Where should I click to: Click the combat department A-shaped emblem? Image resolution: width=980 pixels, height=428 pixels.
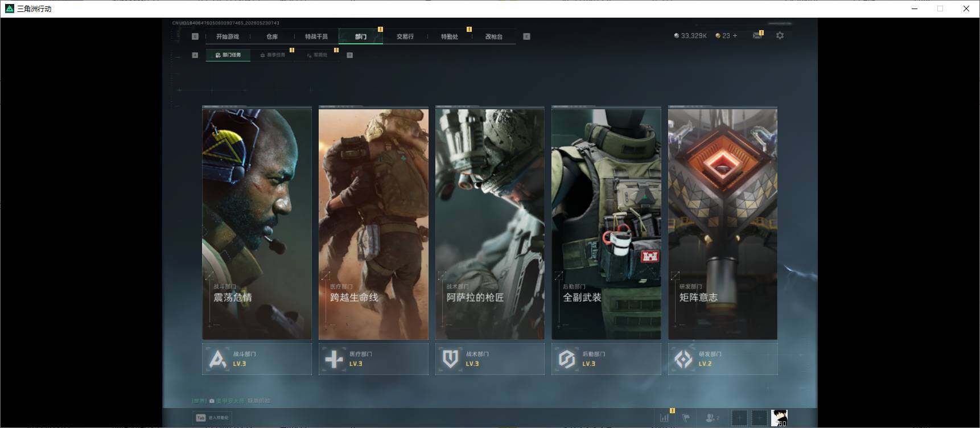(x=217, y=359)
